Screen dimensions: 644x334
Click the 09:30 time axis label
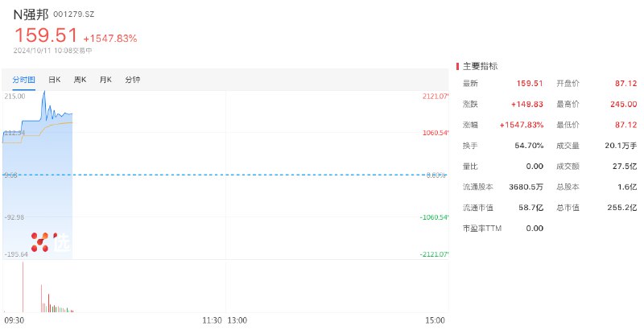point(14,320)
